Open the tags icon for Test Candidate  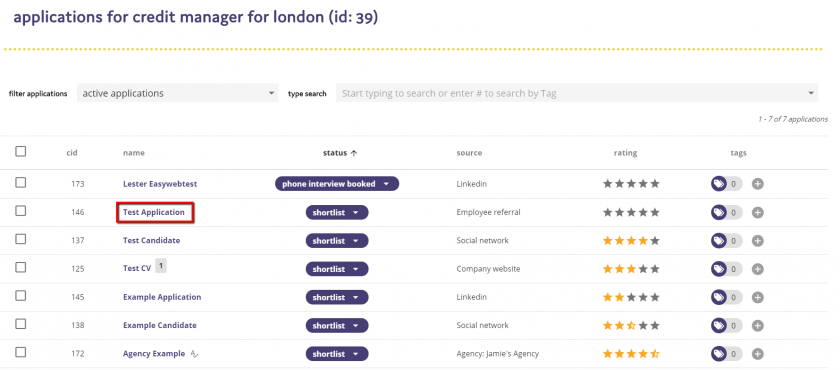click(x=718, y=241)
